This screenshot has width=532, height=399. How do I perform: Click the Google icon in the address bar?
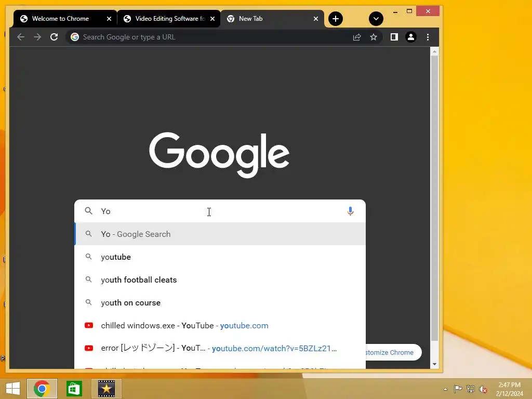pos(75,37)
